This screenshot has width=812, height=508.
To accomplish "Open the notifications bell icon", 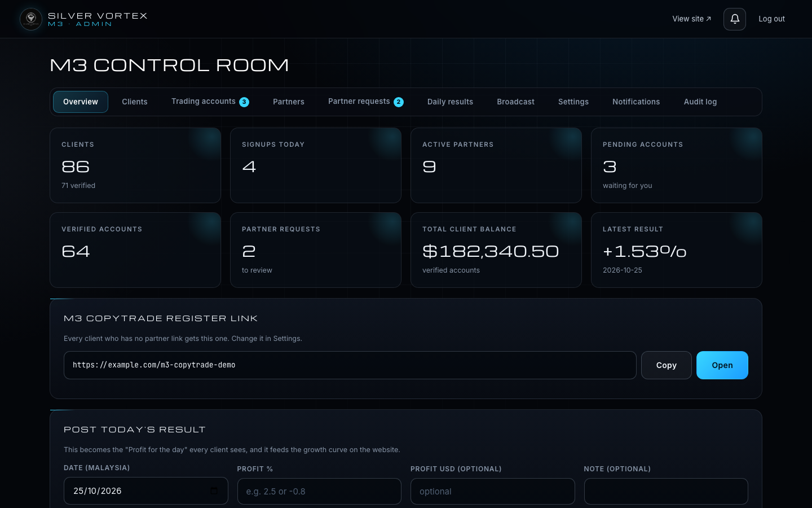I will [735, 19].
